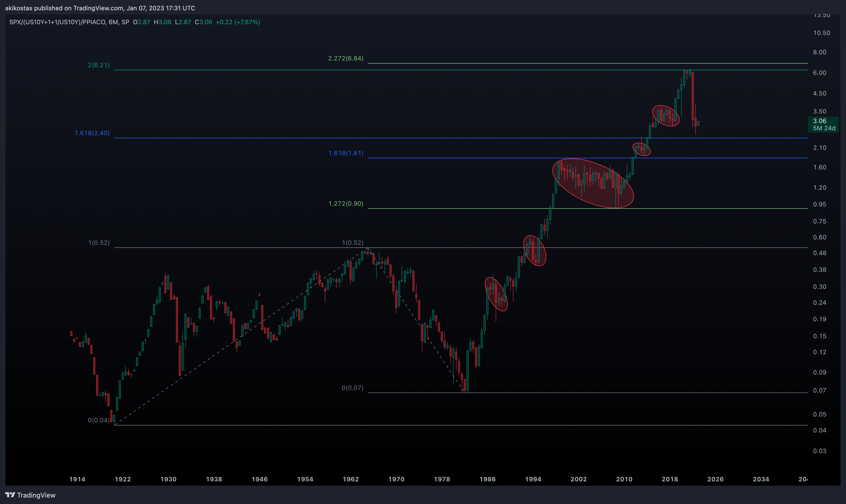The height and width of the screenshot is (504, 846).
Task: Click the close value C3.06 in header
Action: point(203,22)
